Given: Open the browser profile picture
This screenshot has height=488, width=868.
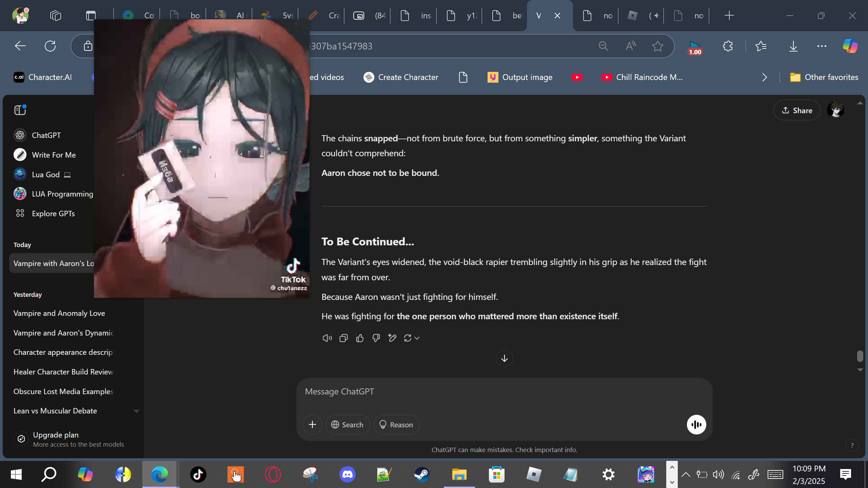Looking at the screenshot, I should (20, 15).
